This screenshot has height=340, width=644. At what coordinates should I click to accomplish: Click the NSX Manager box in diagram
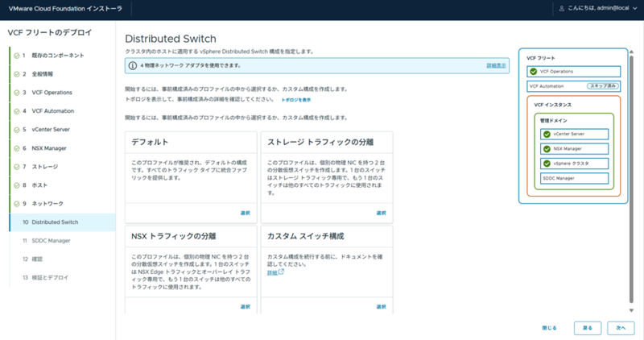pos(574,149)
